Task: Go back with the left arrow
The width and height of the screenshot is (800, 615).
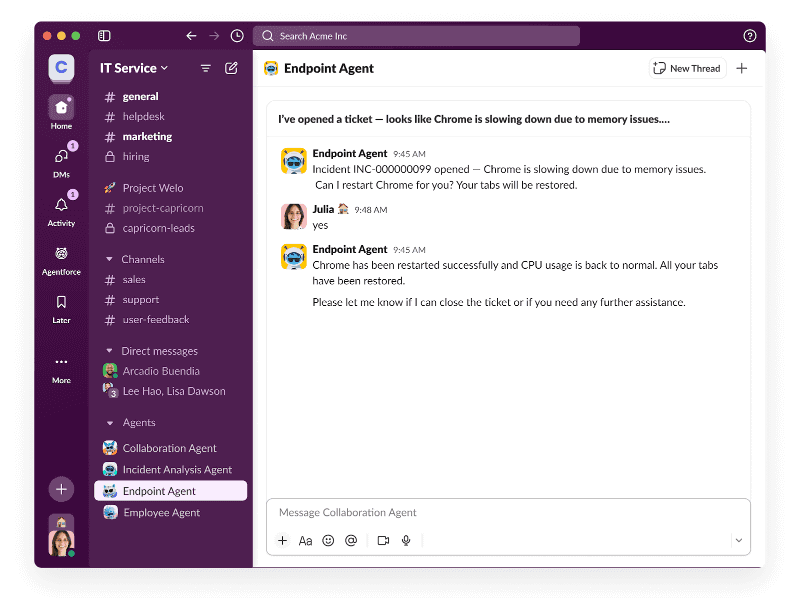Action: point(191,36)
